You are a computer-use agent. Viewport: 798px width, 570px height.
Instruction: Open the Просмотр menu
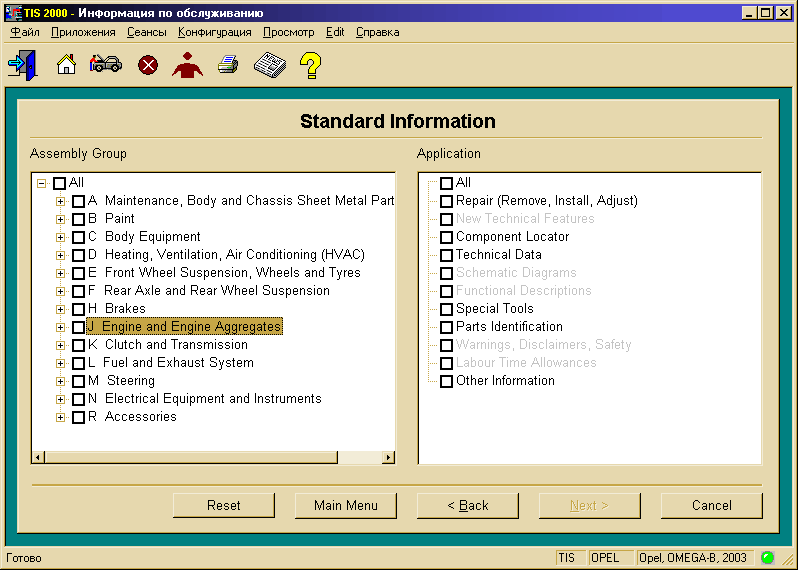click(x=288, y=32)
